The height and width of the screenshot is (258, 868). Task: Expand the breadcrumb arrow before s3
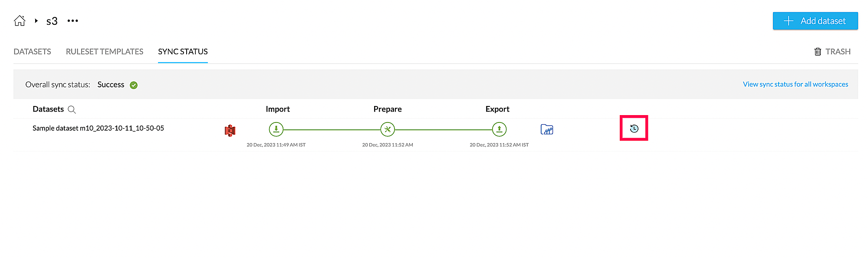click(36, 20)
